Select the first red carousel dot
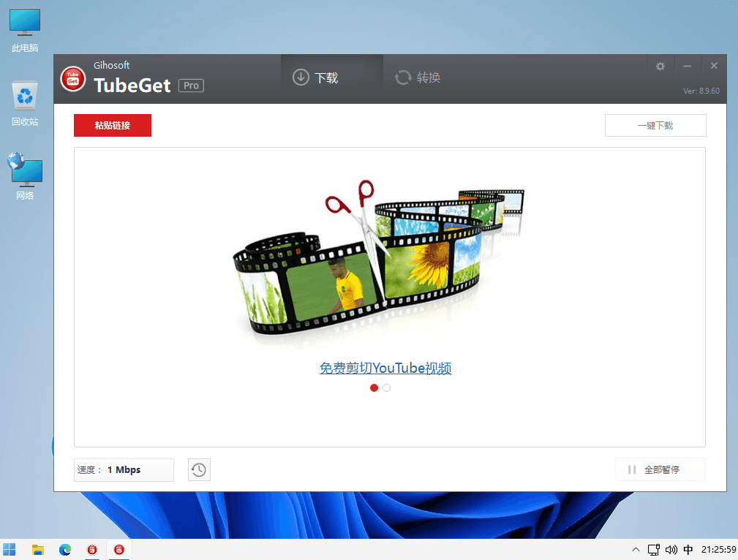The height and width of the screenshot is (560, 738). [374, 387]
